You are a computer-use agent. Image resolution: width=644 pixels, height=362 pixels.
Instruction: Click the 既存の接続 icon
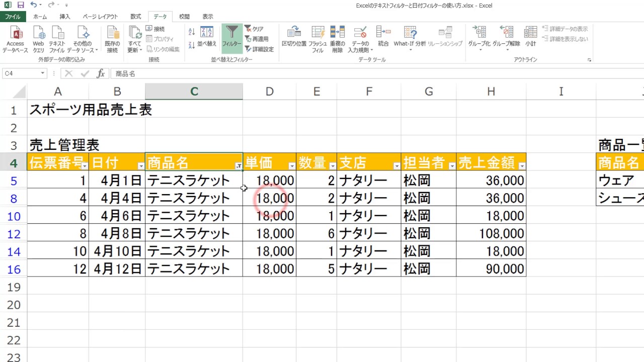(x=112, y=40)
